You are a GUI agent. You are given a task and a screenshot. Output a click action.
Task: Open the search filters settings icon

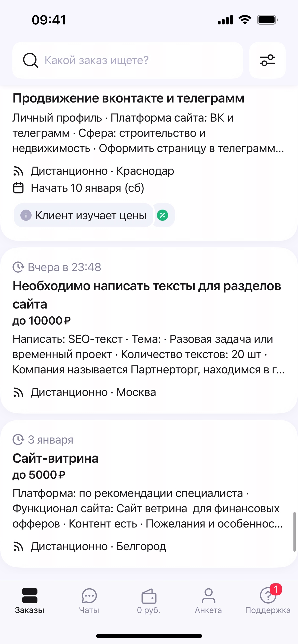[x=267, y=60]
